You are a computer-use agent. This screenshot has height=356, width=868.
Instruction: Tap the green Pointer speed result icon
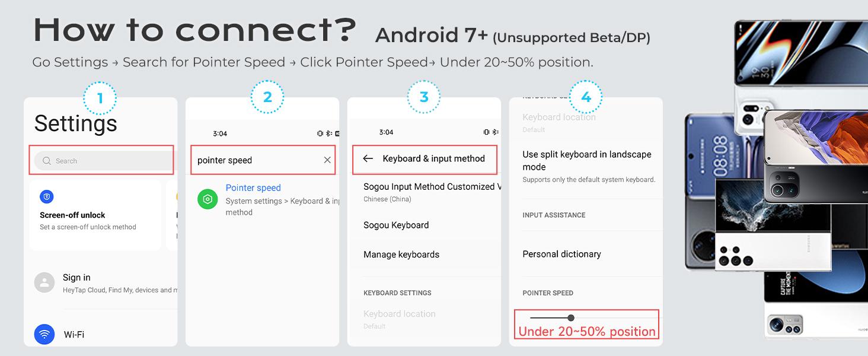pos(208,199)
